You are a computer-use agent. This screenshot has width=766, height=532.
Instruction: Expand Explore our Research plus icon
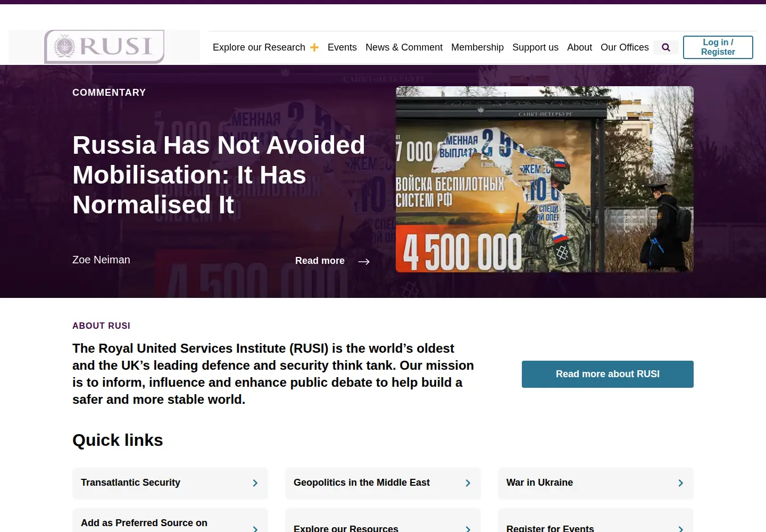point(314,47)
